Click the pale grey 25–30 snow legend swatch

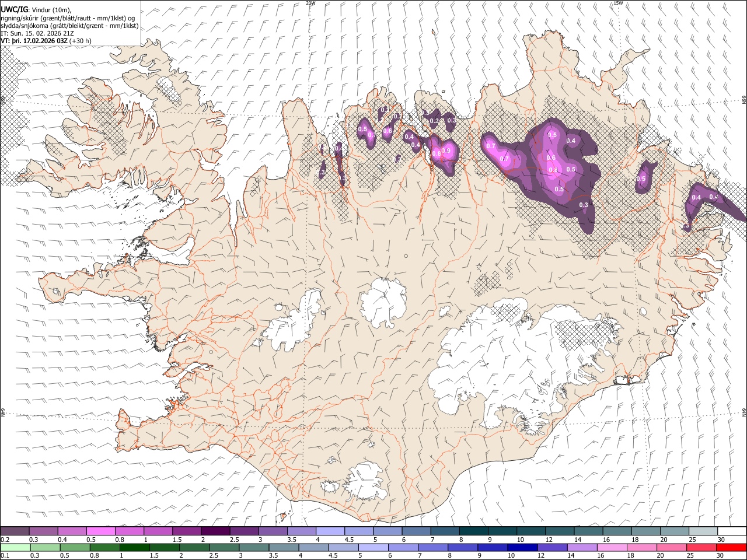click(703, 531)
